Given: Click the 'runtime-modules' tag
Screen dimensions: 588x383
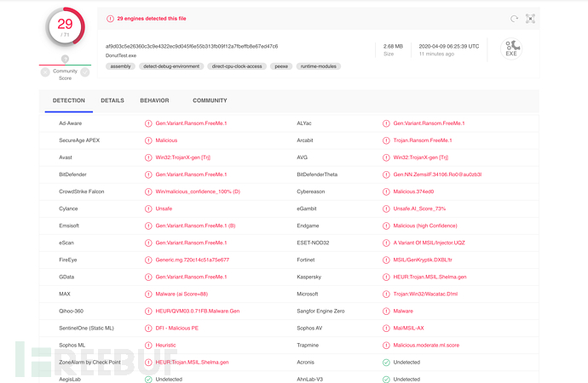Looking at the screenshot, I should pyautogui.click(x=319, y=66).
